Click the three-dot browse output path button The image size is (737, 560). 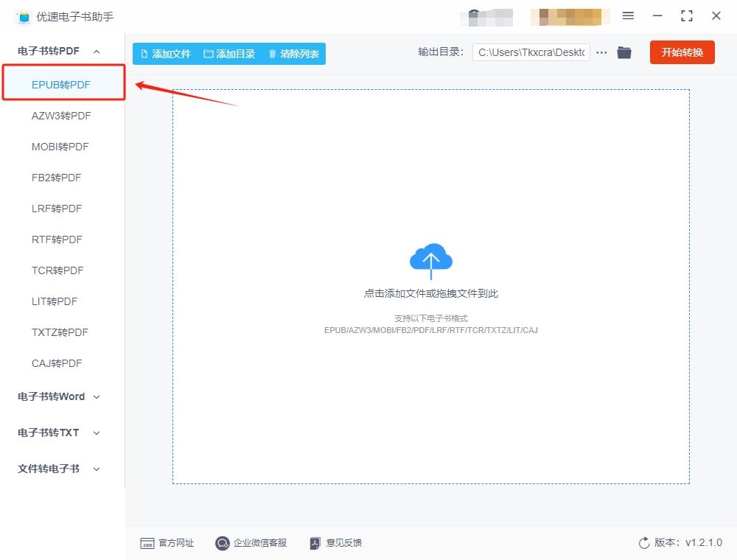pos(601,52)
